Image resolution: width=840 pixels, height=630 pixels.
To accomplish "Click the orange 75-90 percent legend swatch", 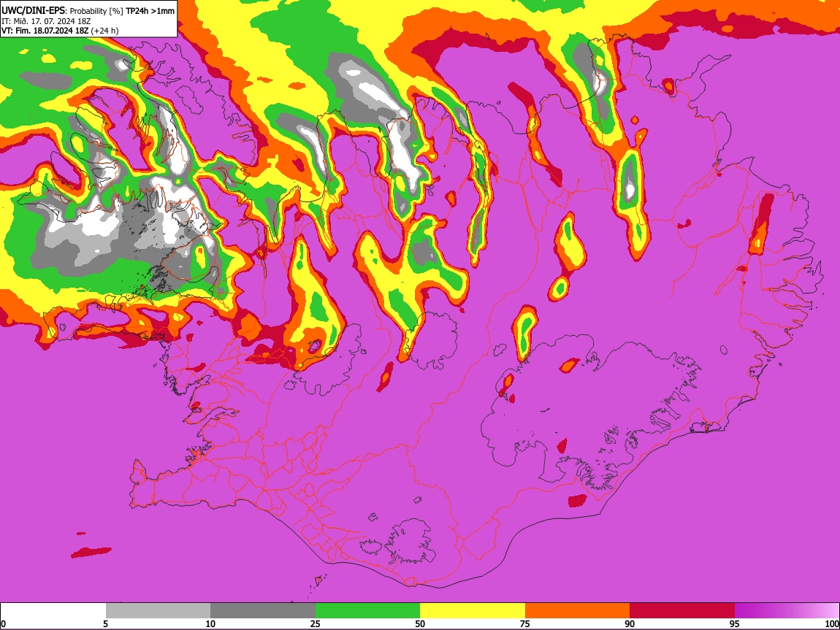I will (x=578, y=610).
